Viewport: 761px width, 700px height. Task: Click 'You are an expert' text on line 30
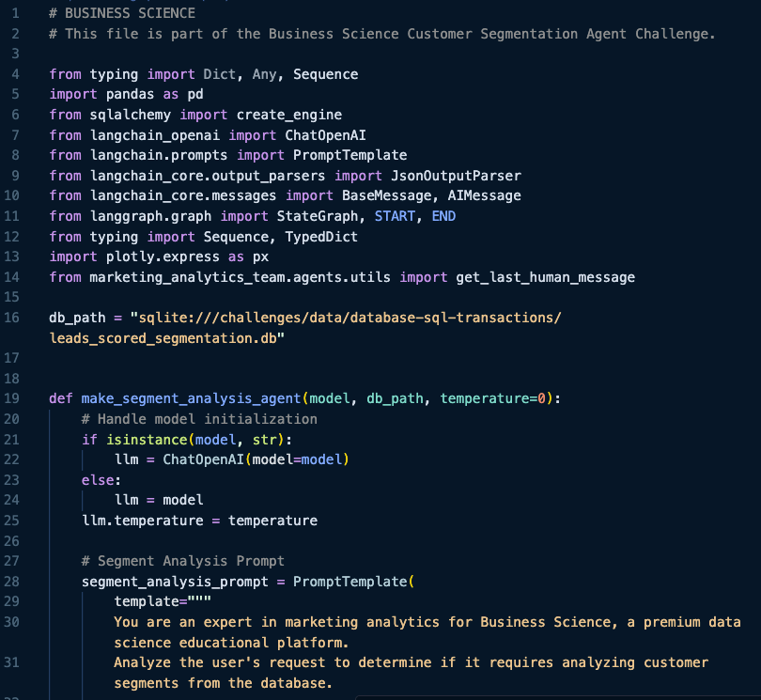182,622
